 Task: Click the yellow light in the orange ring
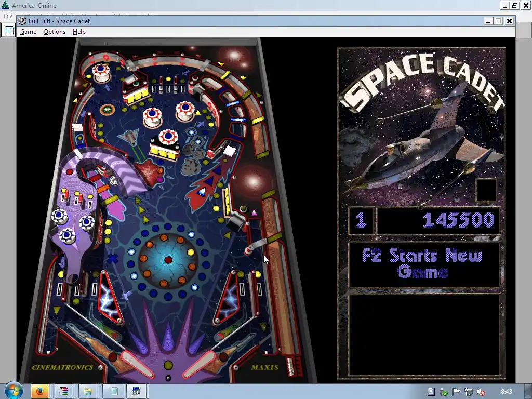tap(191, 252)
